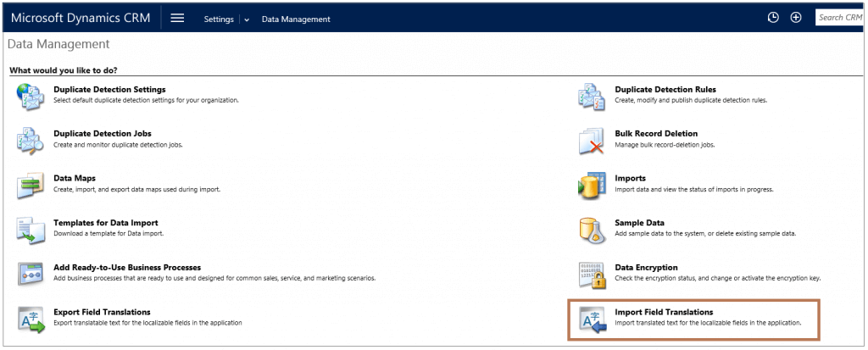The image size is (868, 350).
Task: Open Bulk Record Deletion link
Action: [656, 133]
